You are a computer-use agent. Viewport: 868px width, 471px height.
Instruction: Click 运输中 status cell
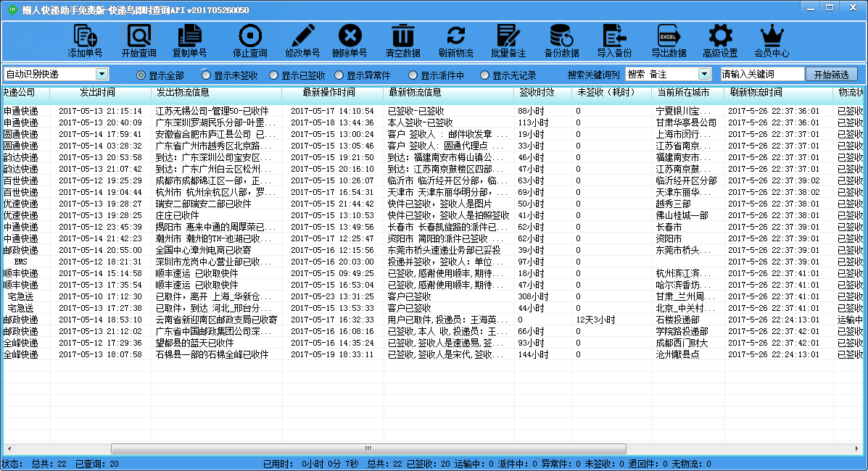[x=850, y=320]
